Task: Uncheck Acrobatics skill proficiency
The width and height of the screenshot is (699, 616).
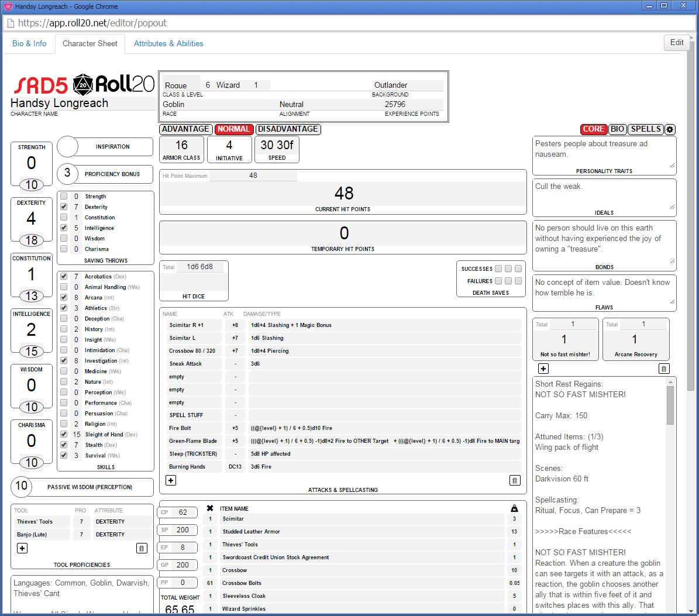Action: (64, 276)
